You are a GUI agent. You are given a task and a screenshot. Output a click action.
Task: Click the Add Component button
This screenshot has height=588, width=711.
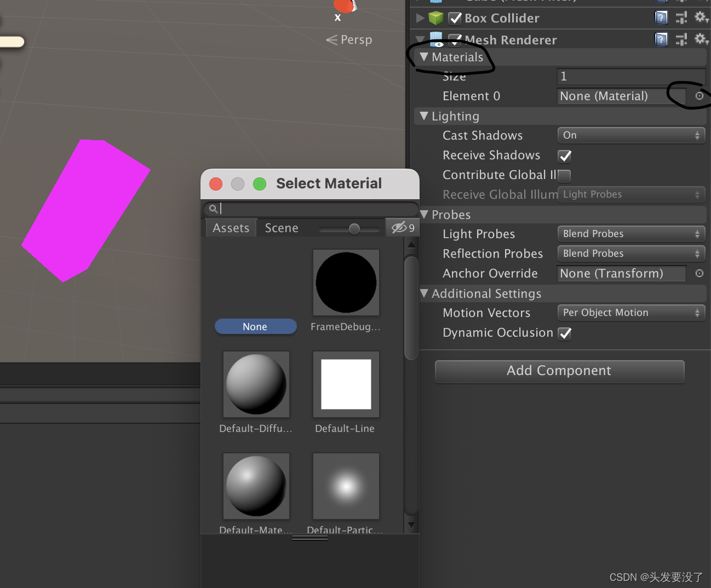click(559, 371)
